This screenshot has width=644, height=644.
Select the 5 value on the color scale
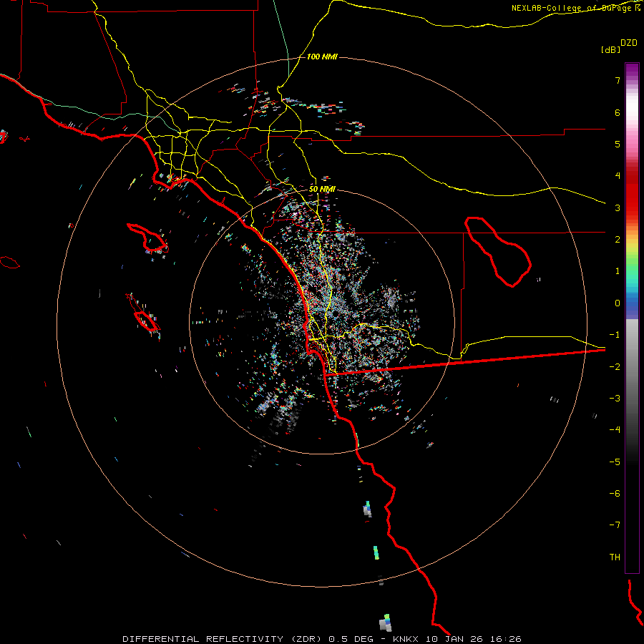pos(618,144)
